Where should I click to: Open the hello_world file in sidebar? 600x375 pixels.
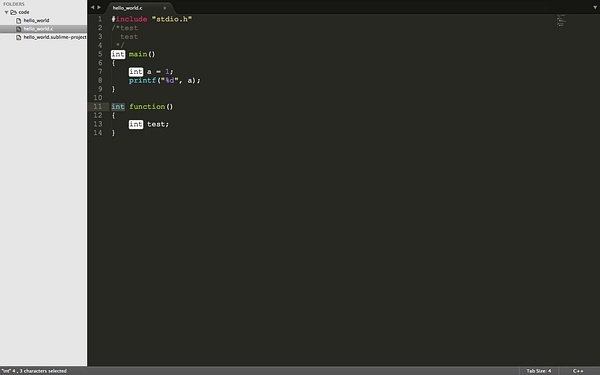[36, 21]
